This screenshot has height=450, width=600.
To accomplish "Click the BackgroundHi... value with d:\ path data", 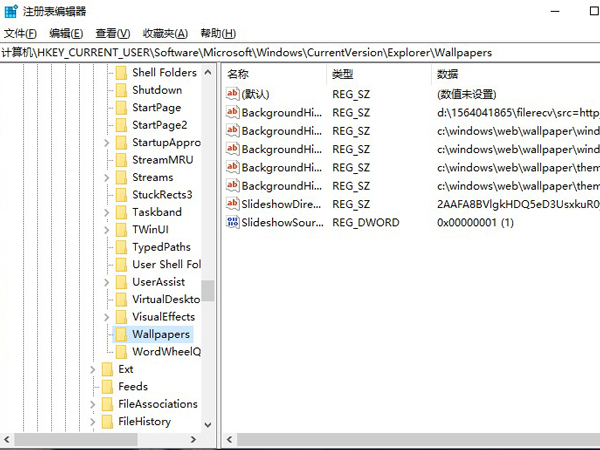I will [x=280, y=112].
